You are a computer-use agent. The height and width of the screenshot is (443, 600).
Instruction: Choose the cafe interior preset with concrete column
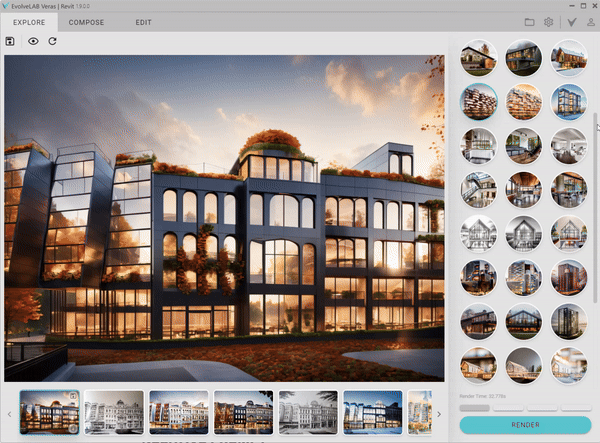point(569,190)
